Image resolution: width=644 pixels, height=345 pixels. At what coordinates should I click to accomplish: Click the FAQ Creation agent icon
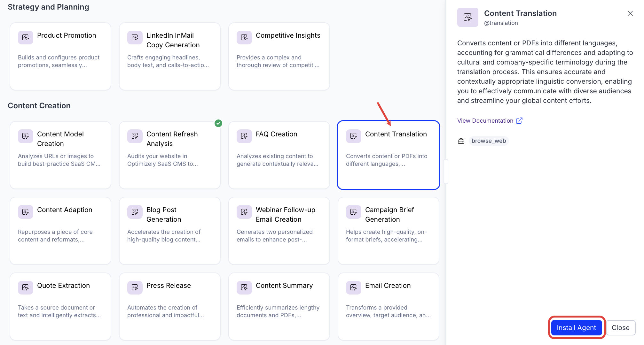pos(244,136)
